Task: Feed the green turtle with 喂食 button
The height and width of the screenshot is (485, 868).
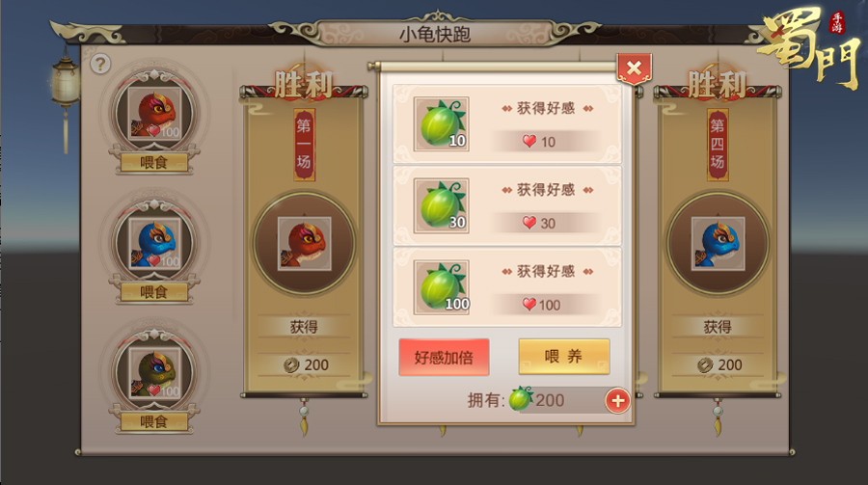Action: coord(154,422)
